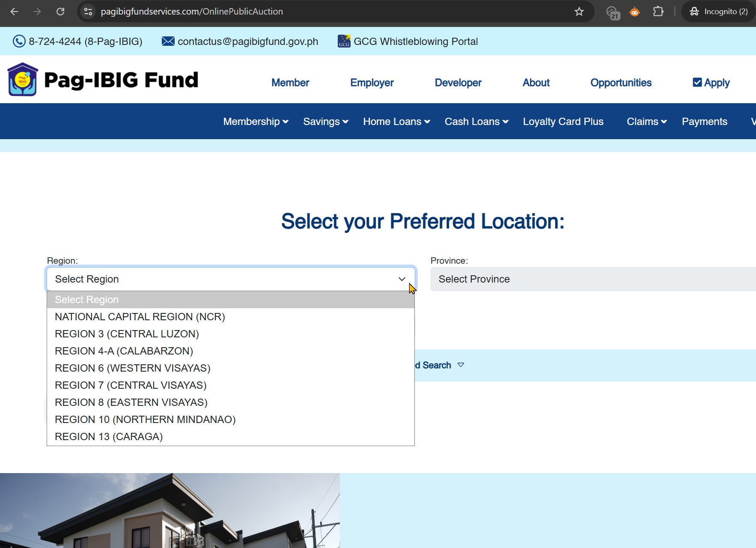756x548 pixels.
Task: Click the Incognito profile badge
Action: click(x=718, y=12)
